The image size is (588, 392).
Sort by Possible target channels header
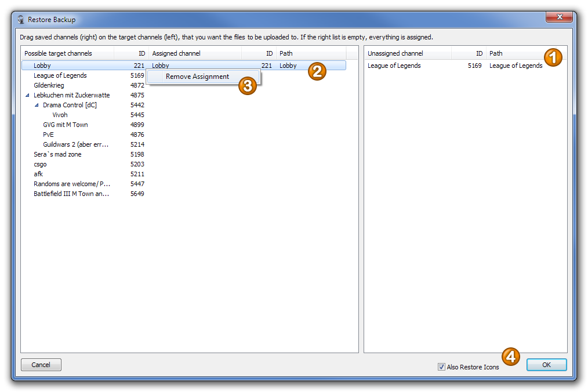(67, 53)
